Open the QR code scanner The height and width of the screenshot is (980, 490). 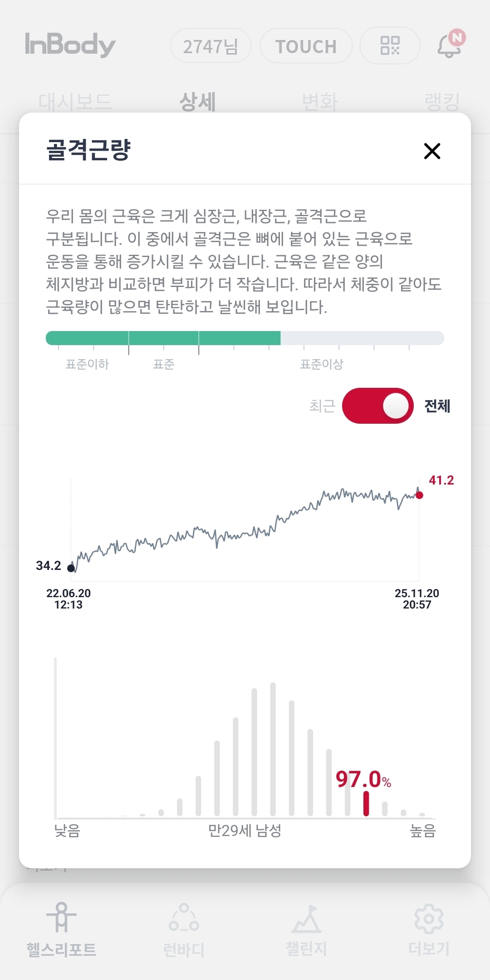[390, 45]
